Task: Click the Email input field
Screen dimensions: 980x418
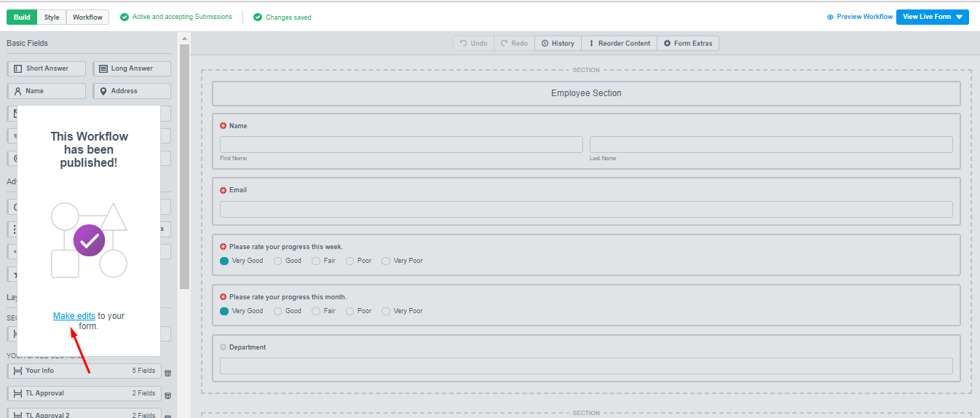Action: [586, 209]
